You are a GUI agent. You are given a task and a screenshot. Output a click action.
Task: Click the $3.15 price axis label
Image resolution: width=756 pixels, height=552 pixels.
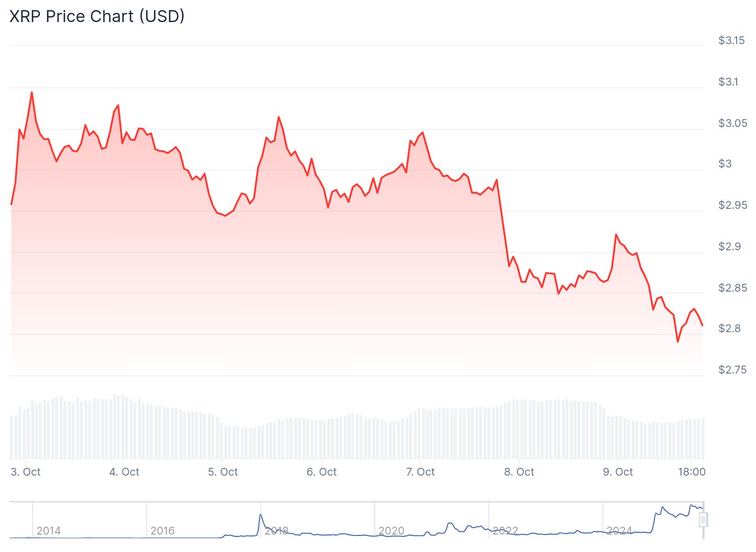[732, 40]
